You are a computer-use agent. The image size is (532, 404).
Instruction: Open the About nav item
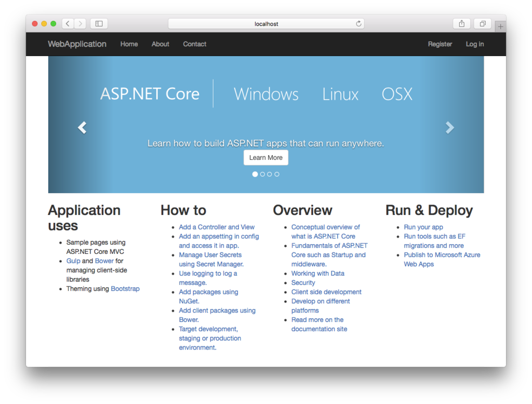[161, 44]
